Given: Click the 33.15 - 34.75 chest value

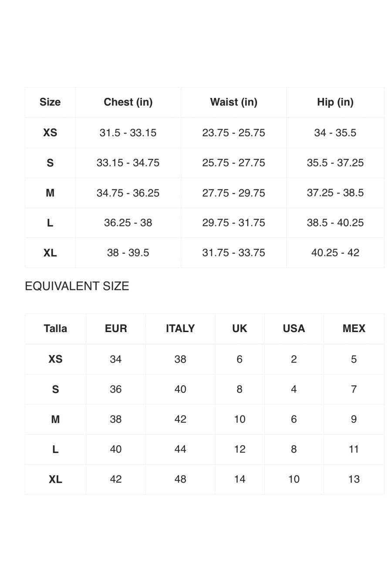Looking at the screenshot, I should point(128,163).
